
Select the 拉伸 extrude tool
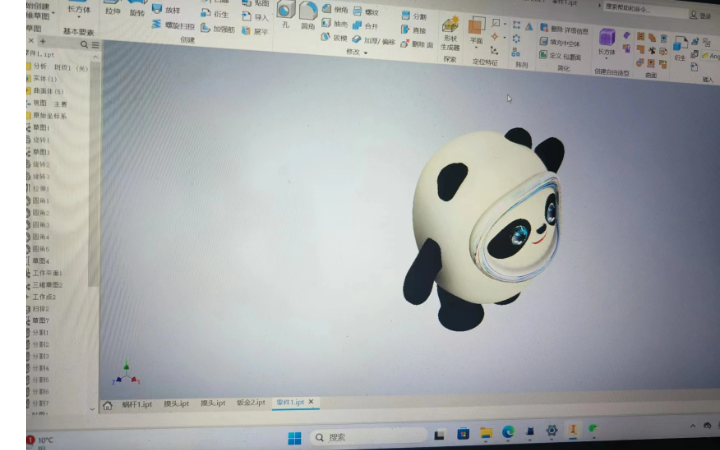112,7
